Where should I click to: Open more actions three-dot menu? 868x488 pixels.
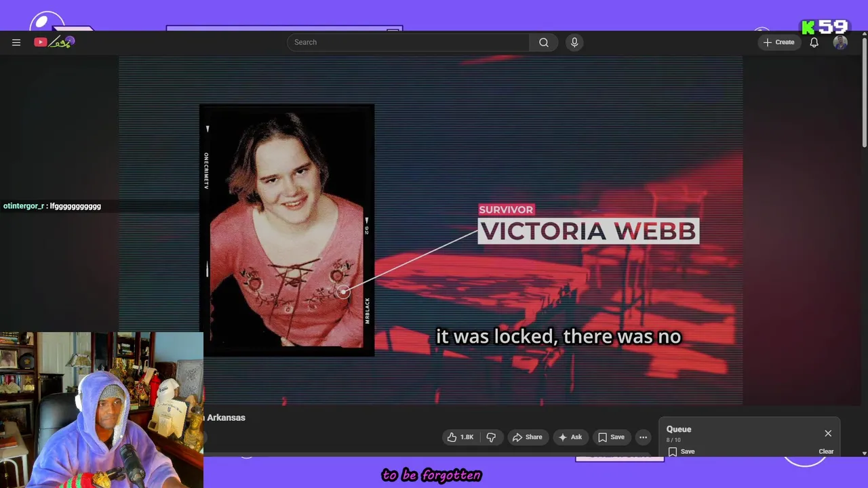tap(644, 437)
